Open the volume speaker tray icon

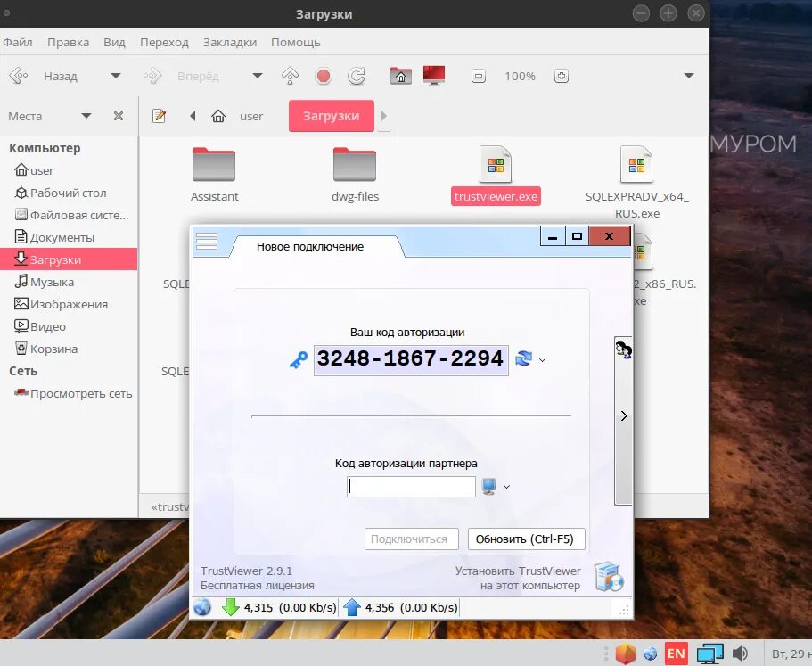pyautogui.click(x=740, y=654)
